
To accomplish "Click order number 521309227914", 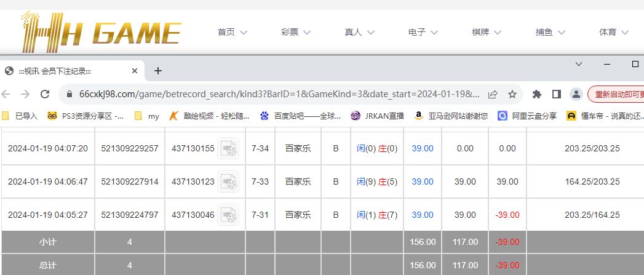I will click(129, 181).
